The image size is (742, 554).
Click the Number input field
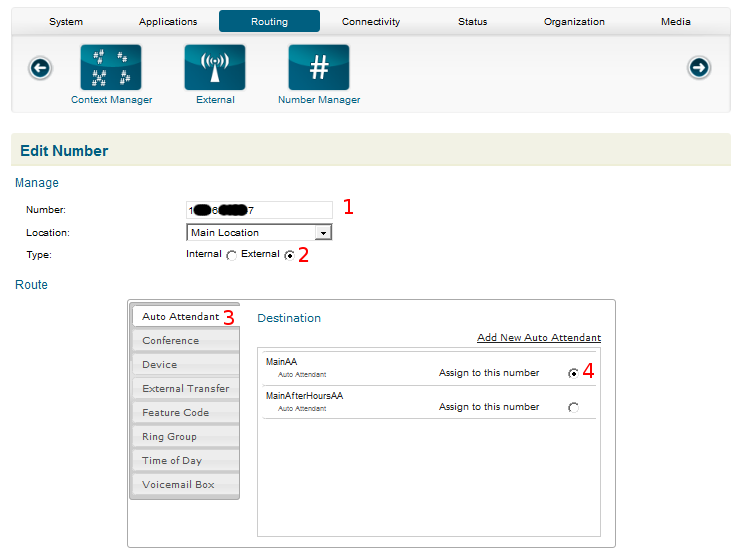click(259, 210)
